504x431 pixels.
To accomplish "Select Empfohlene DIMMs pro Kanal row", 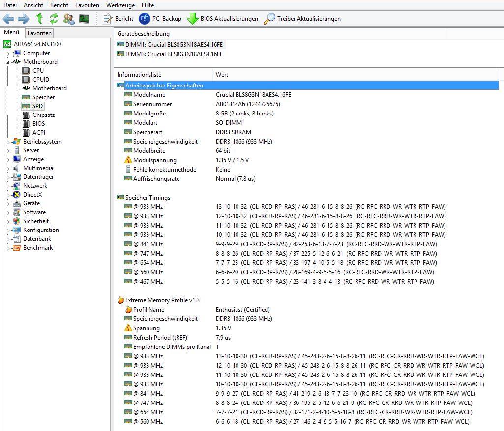I will (x=307, y=346).
